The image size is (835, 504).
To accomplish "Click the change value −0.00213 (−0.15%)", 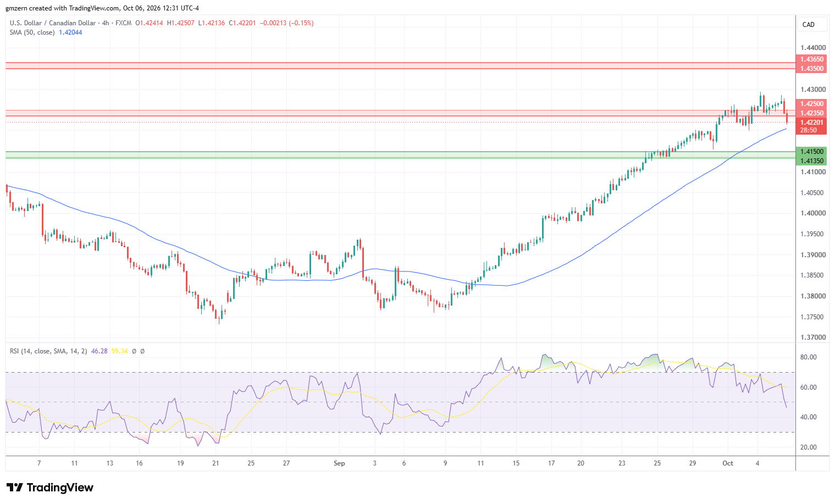I will tap(286, 23).
